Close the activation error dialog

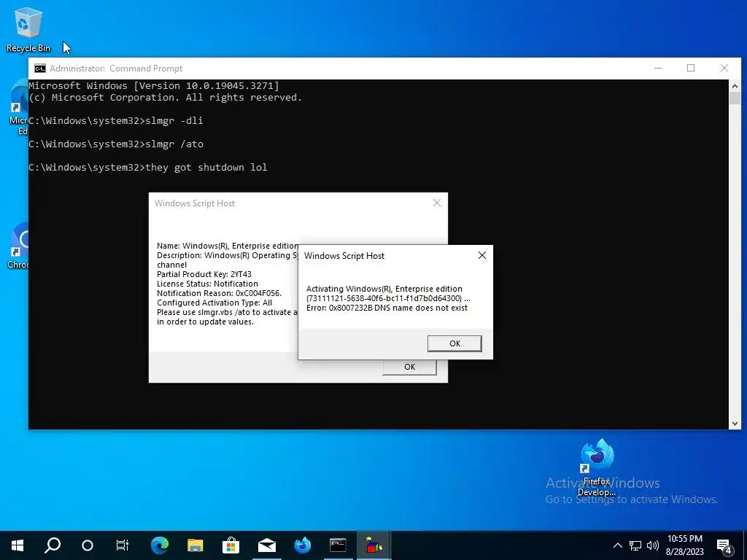point(481,256)
